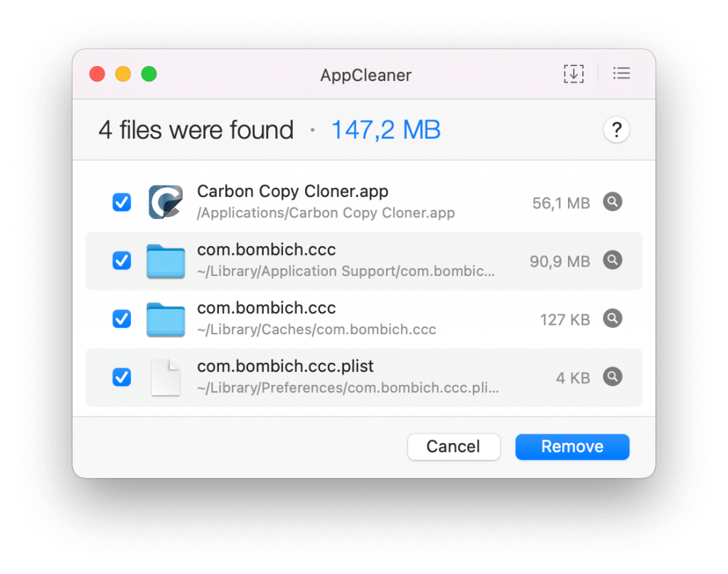Click the question mark help button
Image resolution: width=728 pixels, height=574 pixels.
pos(616,130)
